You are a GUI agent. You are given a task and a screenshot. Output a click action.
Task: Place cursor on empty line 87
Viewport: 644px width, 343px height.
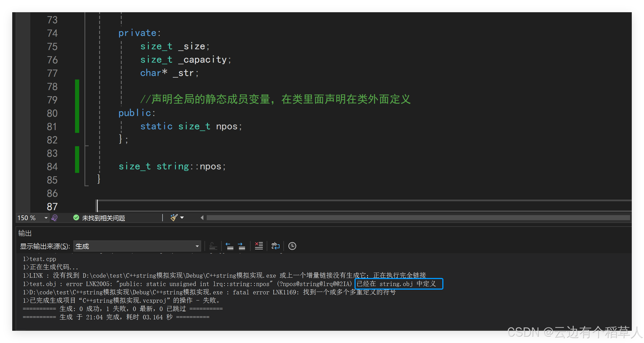363,207
